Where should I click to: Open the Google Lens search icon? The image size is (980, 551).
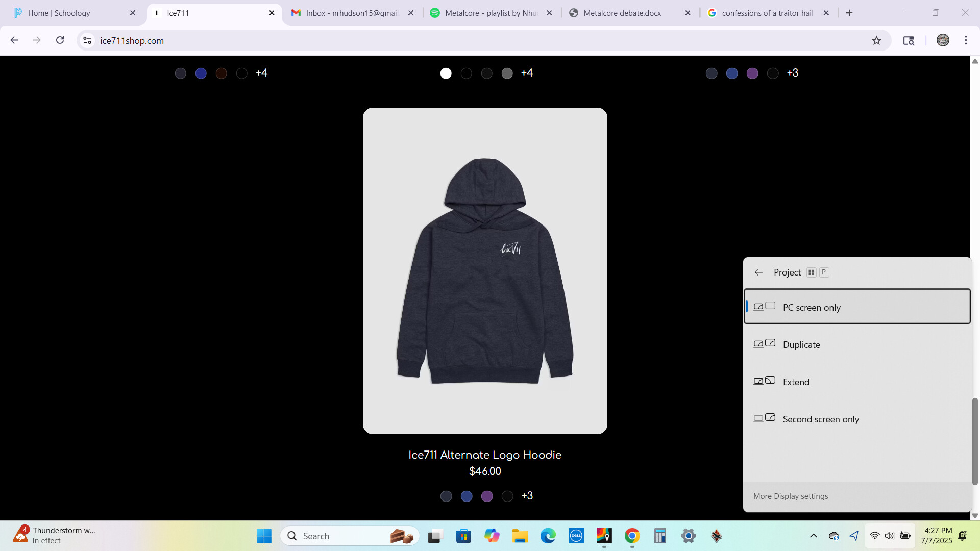click(x=909, y=40)
